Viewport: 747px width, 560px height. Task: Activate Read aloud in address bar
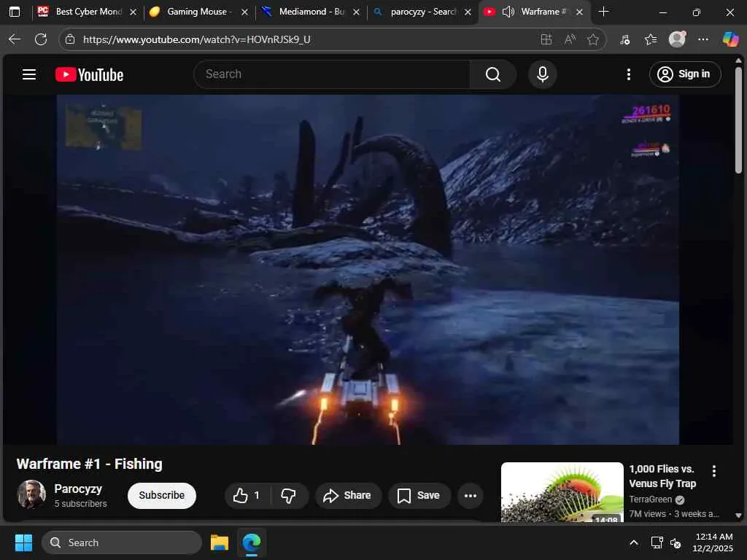click(570, 39)
